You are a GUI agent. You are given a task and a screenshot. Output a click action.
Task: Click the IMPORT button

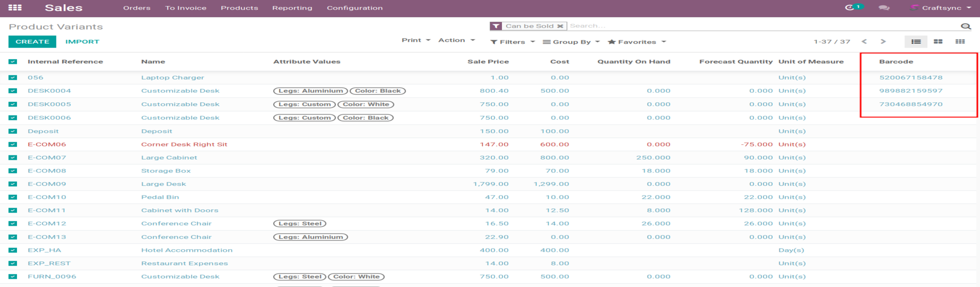(x=82, y=42)
